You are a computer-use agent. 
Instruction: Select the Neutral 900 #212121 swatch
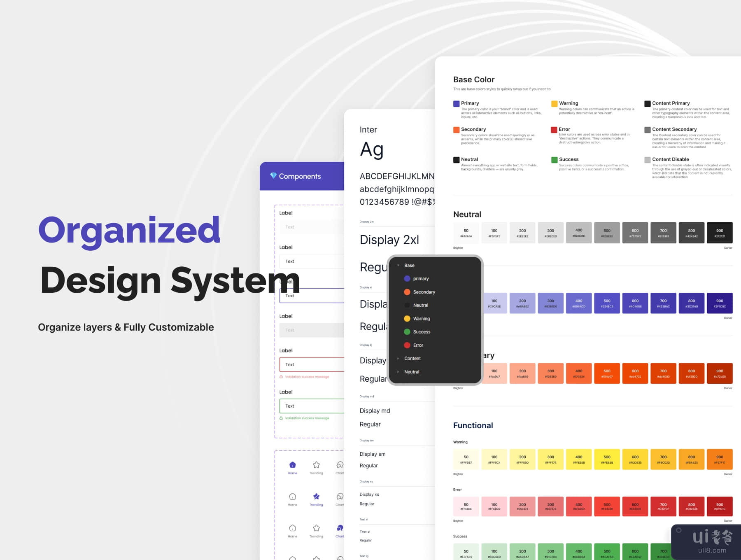click(719, 233)
